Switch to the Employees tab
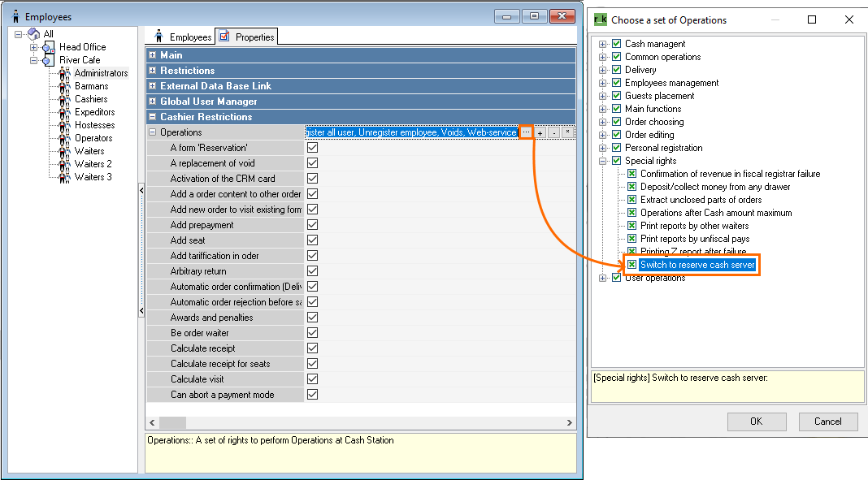The width and height of the screenshot is (868, 480). click(x=184, y=37)
